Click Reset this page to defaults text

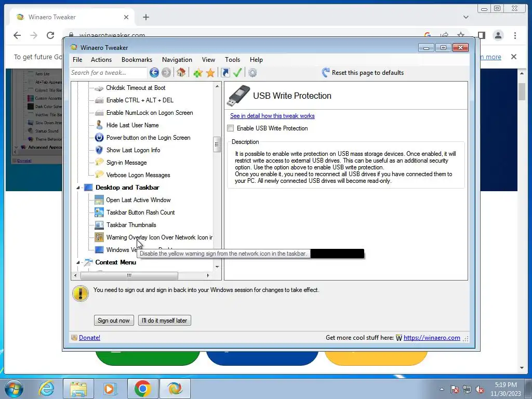[x=368, y=73]
